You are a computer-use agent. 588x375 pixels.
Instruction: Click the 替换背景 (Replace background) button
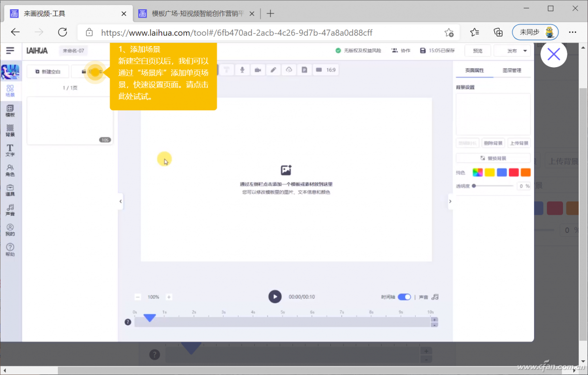[493, 158]
